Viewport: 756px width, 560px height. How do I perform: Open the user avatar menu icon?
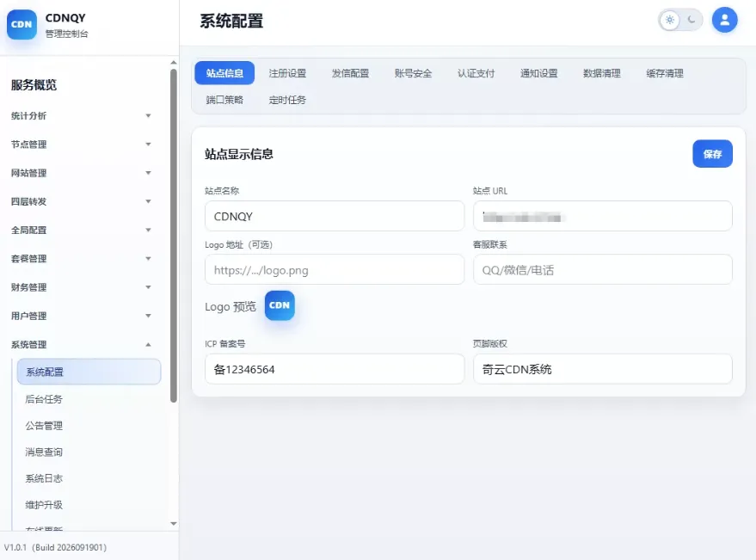724,21
